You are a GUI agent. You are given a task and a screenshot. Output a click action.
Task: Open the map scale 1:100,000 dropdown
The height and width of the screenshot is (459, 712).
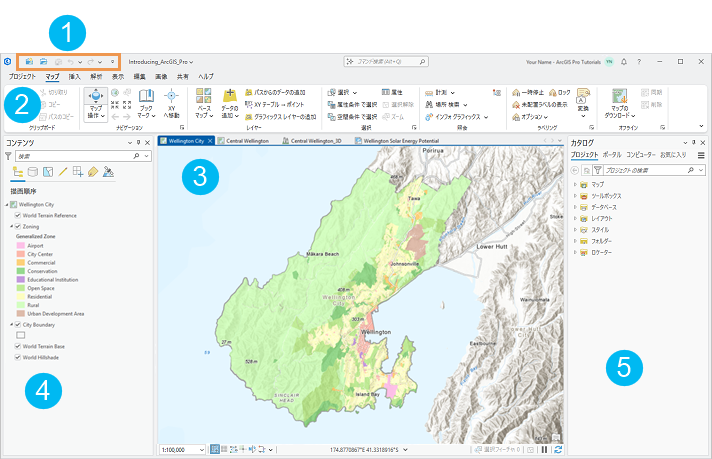(x=202, y=450)
